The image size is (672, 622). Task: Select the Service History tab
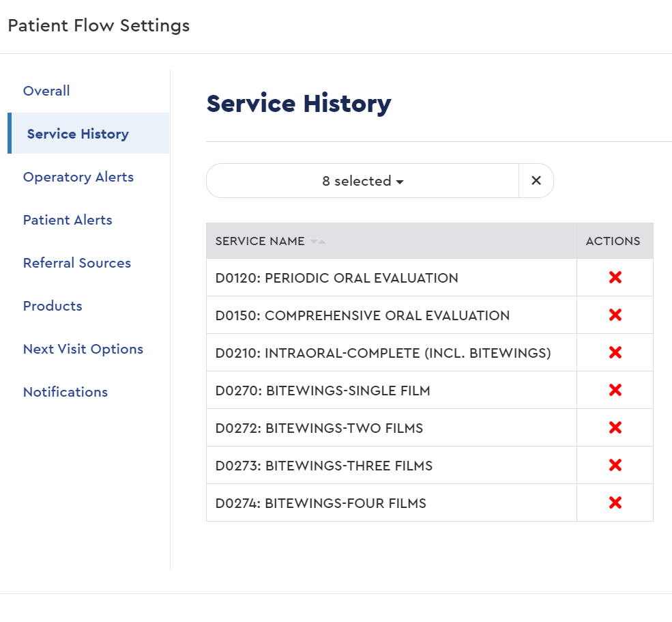click(x=78, y=134)
